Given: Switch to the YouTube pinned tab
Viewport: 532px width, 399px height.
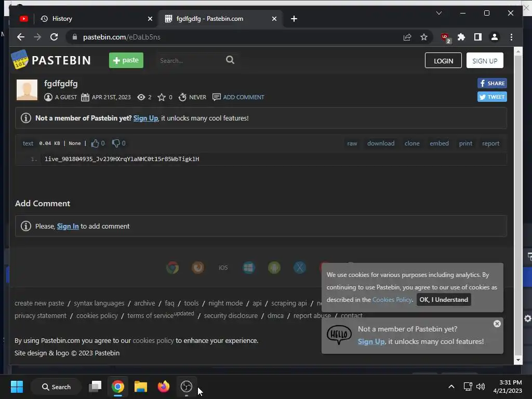Looking at the screenshot, I should click(x=24, y=19).
